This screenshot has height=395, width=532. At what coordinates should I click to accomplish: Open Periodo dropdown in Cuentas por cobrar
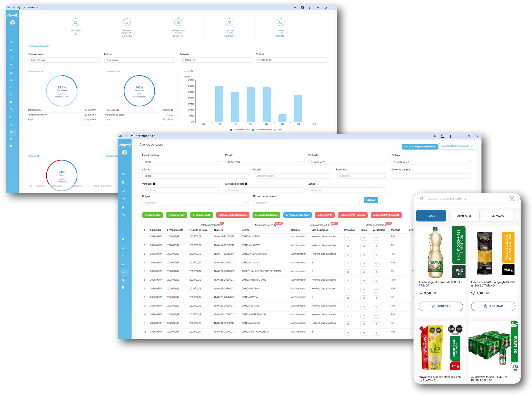click(265, 162)
